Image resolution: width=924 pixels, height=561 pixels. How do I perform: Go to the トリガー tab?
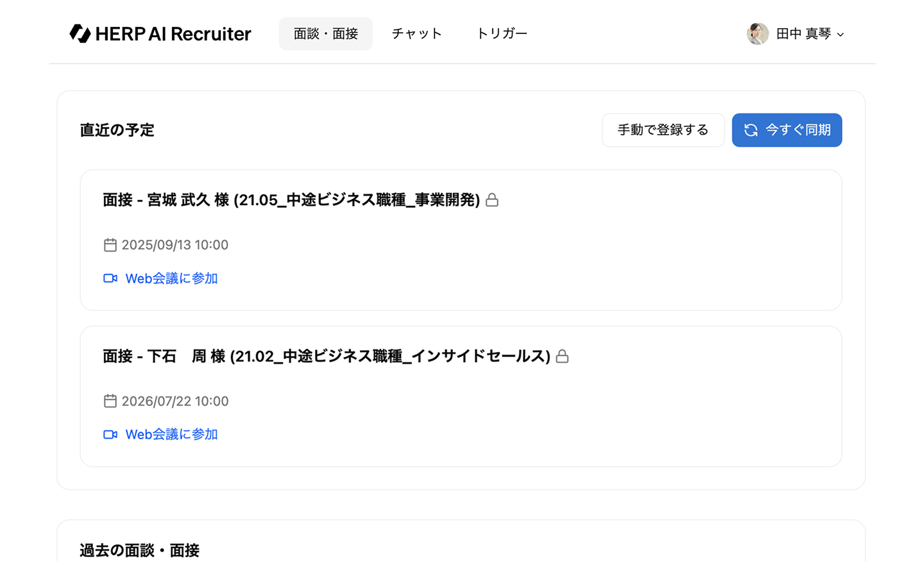(x=502, y=33)
